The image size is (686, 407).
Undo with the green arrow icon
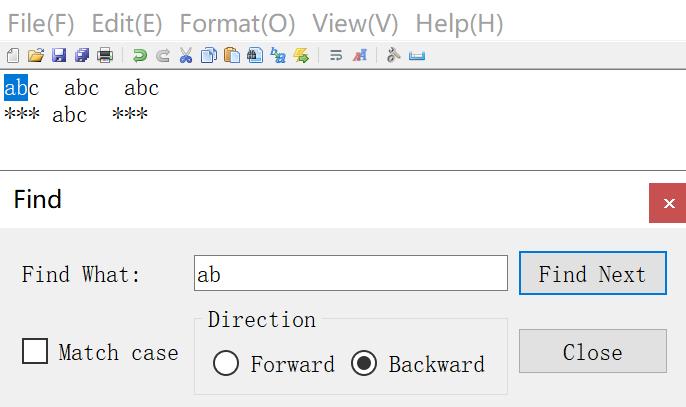click(140, 56)
